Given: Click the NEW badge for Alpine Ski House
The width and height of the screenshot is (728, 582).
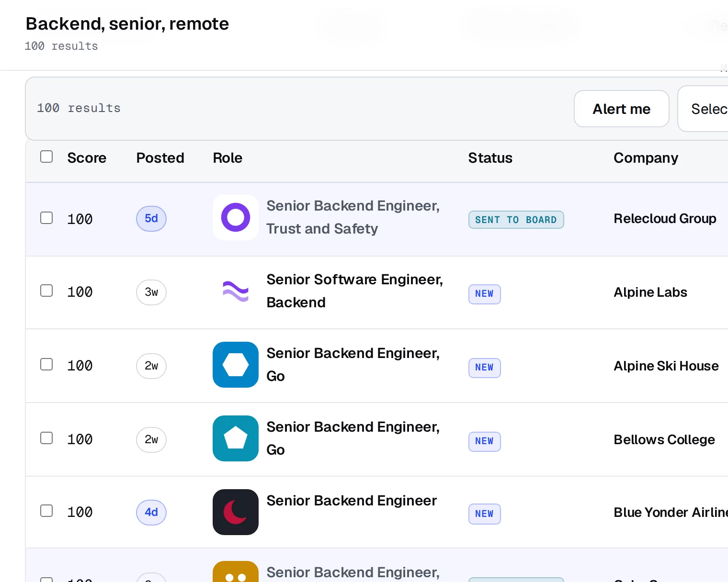Looking at the screenshot, I should point(485,368).
